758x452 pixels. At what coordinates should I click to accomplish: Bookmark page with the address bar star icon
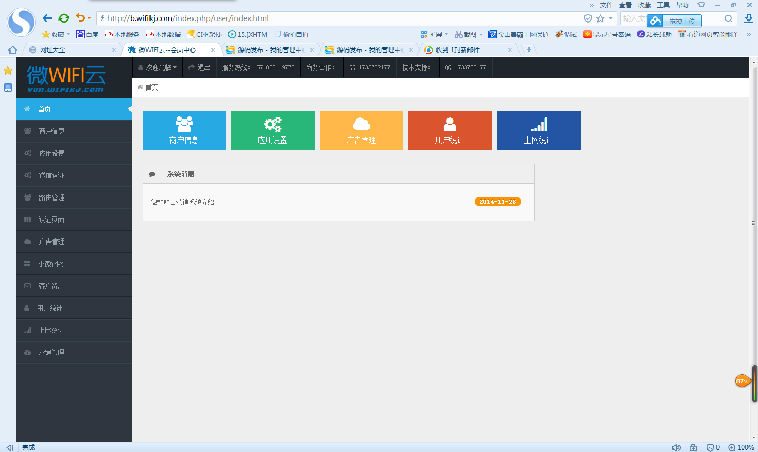click(600, 18)
